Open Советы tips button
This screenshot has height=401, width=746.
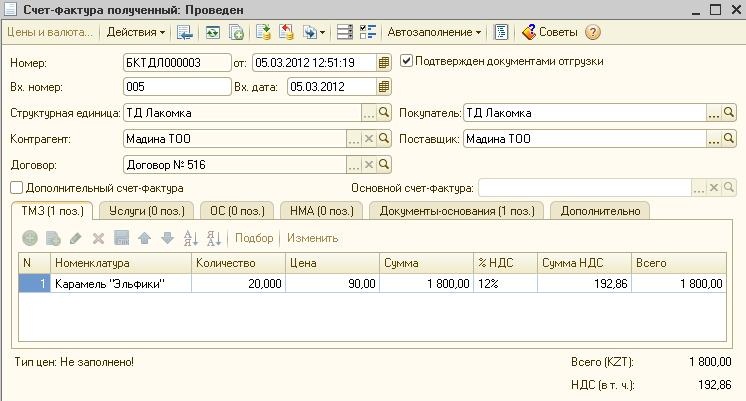(550, 32)
